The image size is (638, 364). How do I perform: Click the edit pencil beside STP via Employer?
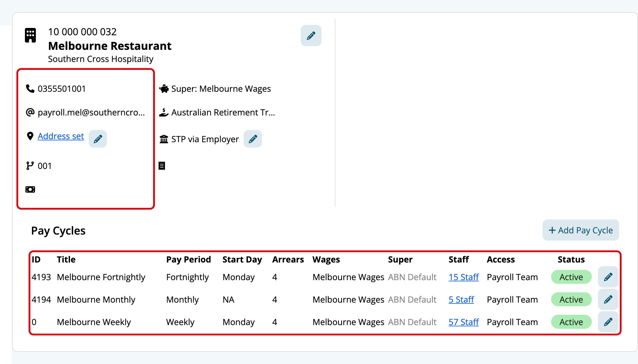pyautogui.click(x=253, y=139)
